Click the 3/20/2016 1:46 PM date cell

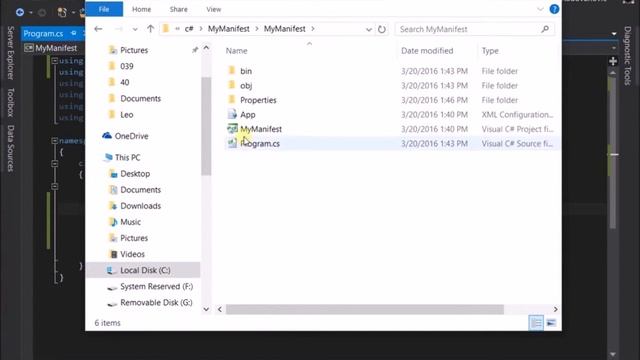pyautogui.click(x=434, y=100)
